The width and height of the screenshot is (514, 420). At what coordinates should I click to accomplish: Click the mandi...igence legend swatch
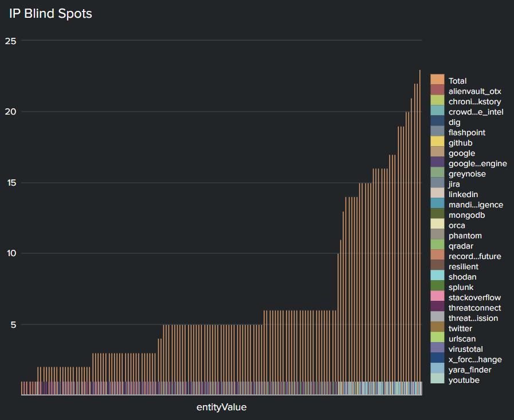[437, 203]
